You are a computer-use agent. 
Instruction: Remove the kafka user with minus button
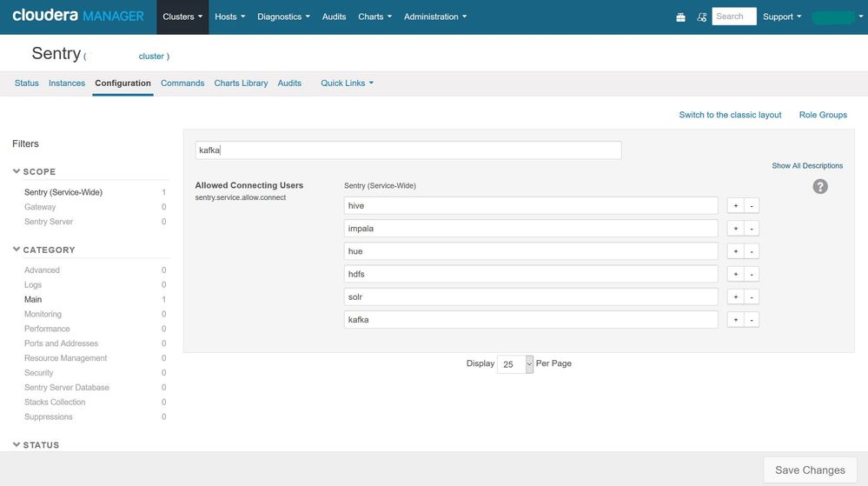coord(752,320)
